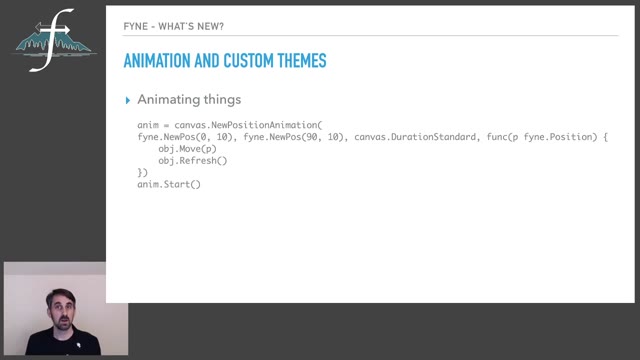Image resolution: width=640 pixels, height=360 pixels.
Task: Click the 'anim.Start()' code line
Action: click(x=169, y=184)
